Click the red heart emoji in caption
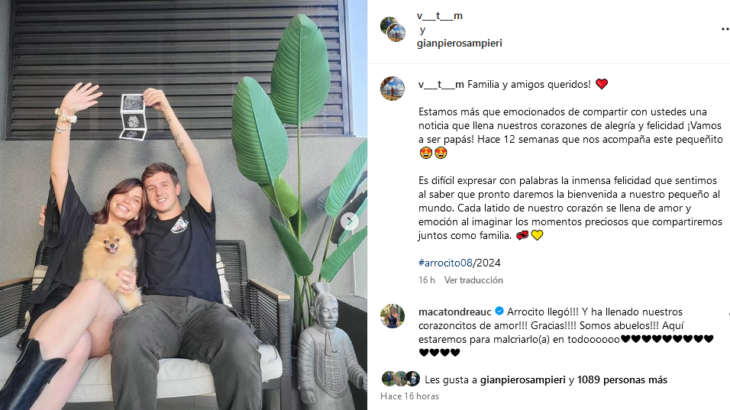This screenshot has height=410, width=730. (x=602, y=84)
